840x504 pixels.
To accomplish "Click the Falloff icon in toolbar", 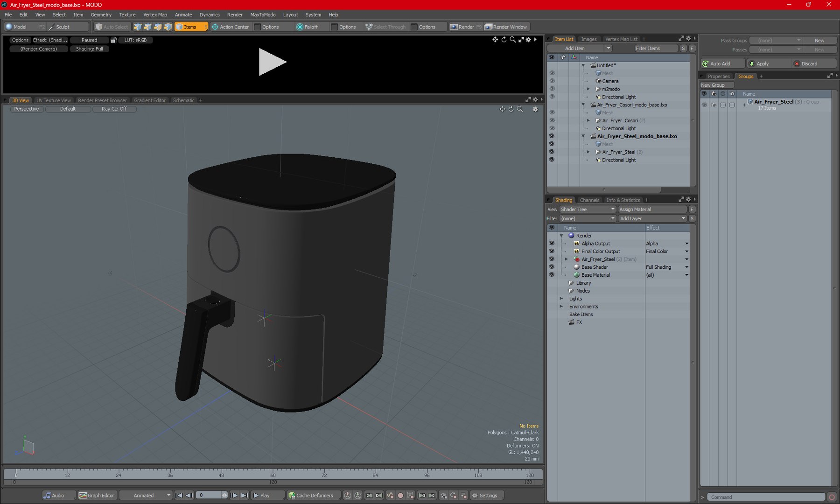I will click(300, 27).
